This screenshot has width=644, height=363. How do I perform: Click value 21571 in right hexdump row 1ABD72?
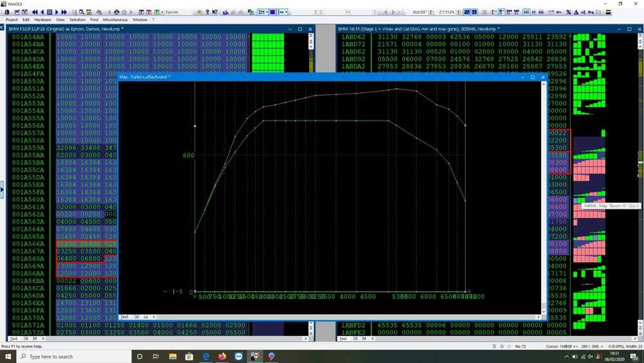coord(387,44)
